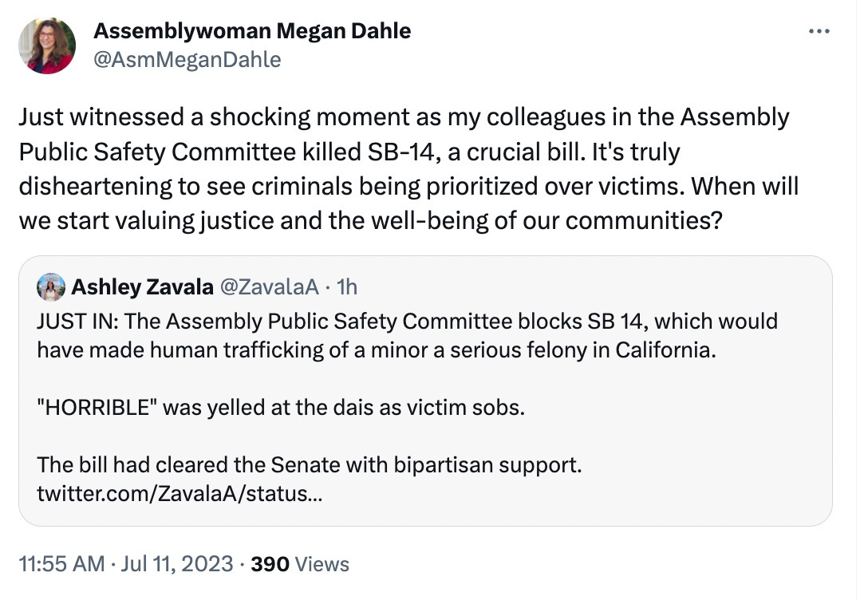Click Megan Dahle's profile picture

tap(47, 46)
